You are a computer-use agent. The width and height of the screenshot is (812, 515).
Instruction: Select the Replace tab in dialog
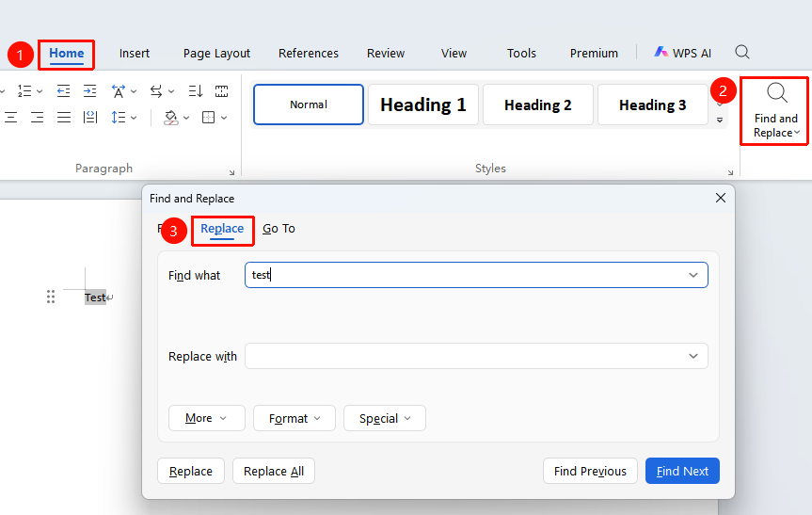point(222,230)
